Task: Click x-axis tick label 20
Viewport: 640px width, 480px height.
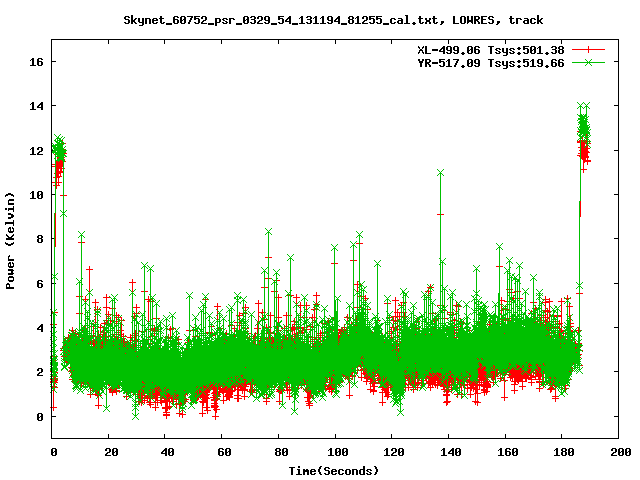Action: 111,452
